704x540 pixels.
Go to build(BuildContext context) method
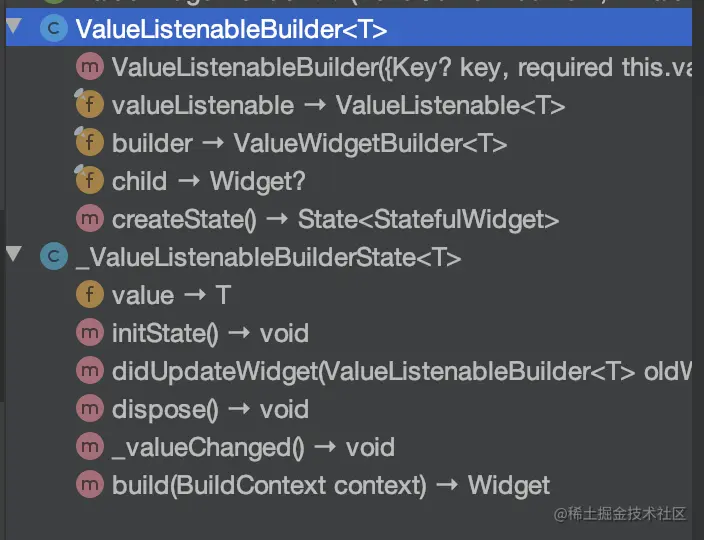coord(330,485)
